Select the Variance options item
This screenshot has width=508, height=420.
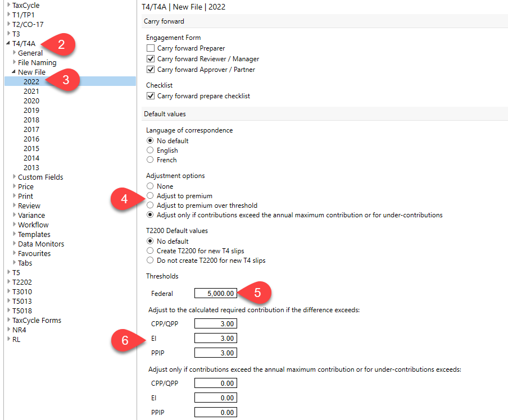31,216
